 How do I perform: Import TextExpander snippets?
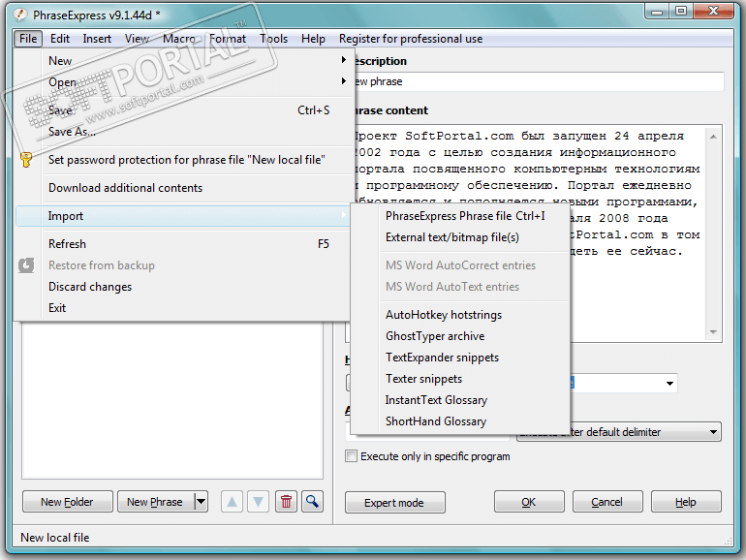point(461,358)
